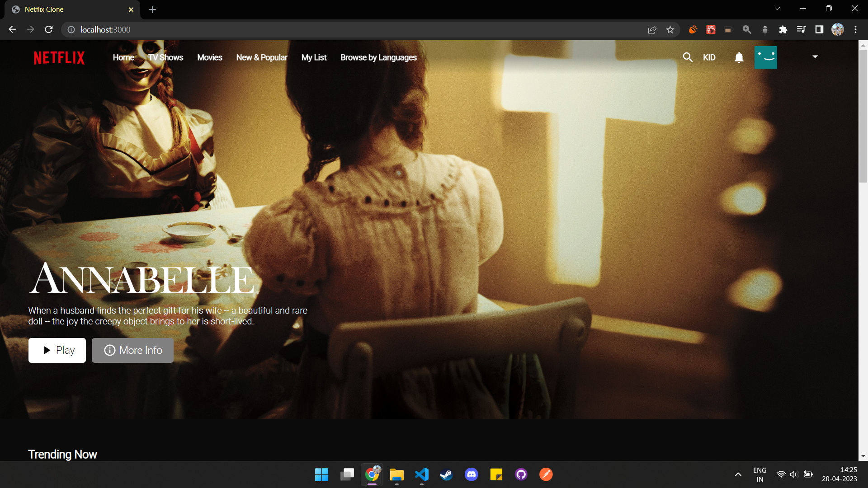Toggle the browser side panel

coord(819,29)
